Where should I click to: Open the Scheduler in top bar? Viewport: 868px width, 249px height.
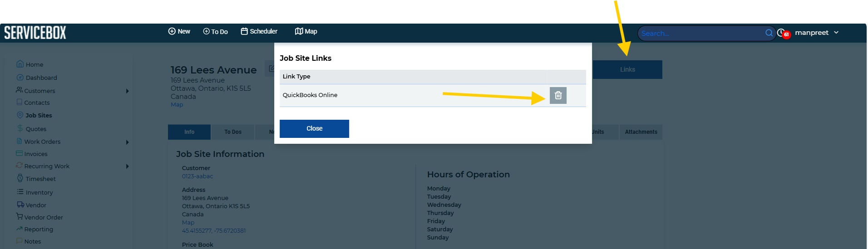tap(259, 31)
